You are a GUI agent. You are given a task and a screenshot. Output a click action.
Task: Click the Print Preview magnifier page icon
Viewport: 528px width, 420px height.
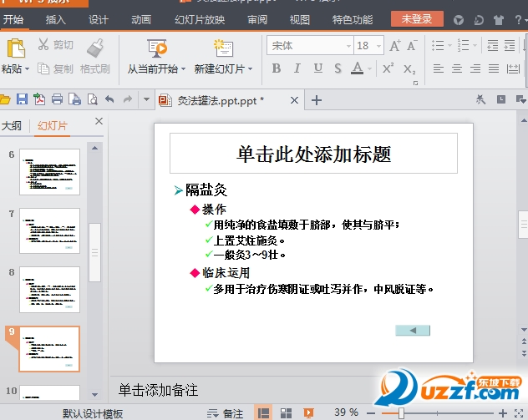pyautogui.click(x=92, y=99)
